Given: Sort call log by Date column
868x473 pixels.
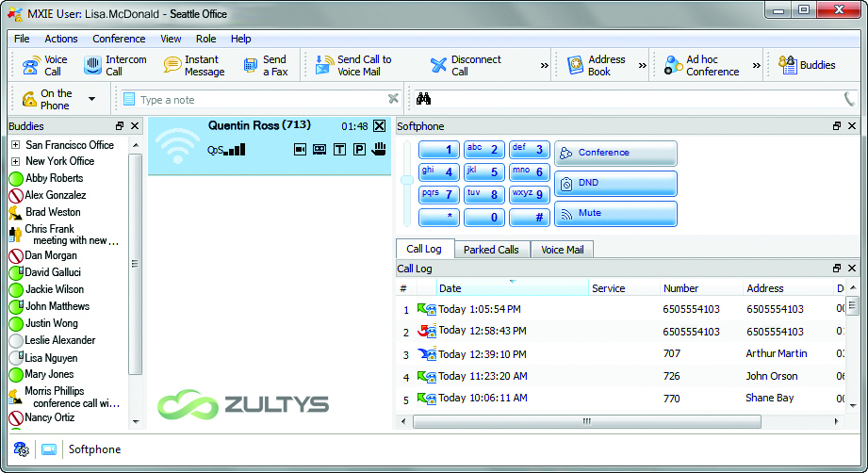Looking at the screenshot, I should point(511,288).
